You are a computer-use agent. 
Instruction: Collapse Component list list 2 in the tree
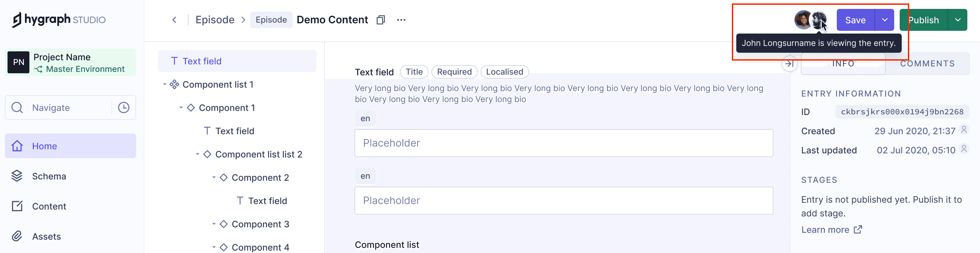click(197, 154)
